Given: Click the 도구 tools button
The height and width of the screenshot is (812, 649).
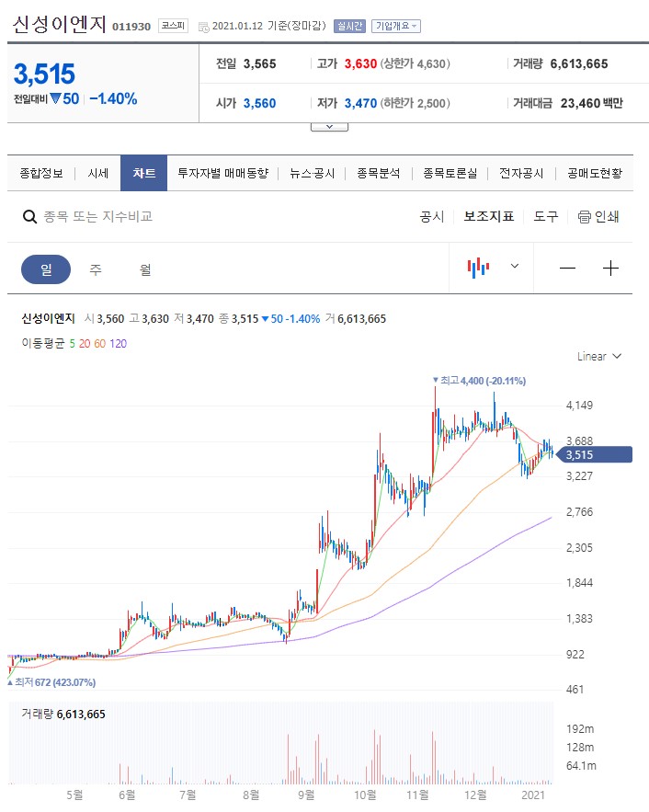Looking at the screenshot, I should (x=545, y=217).
